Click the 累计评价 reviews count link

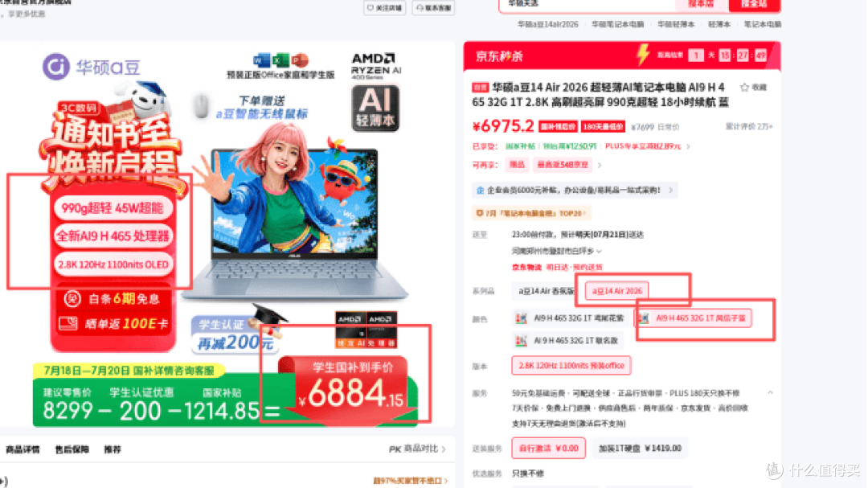(x=748, y=127)
